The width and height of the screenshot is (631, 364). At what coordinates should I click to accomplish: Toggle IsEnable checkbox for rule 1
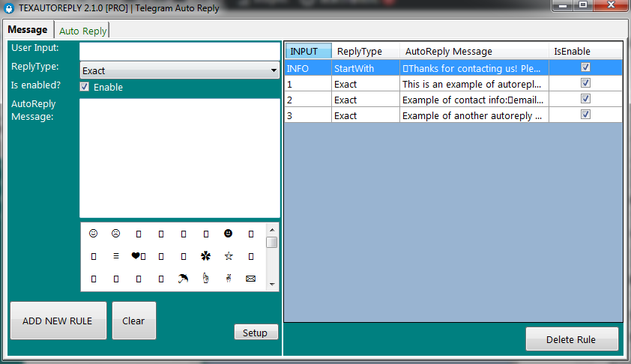[x=585, y=83]
